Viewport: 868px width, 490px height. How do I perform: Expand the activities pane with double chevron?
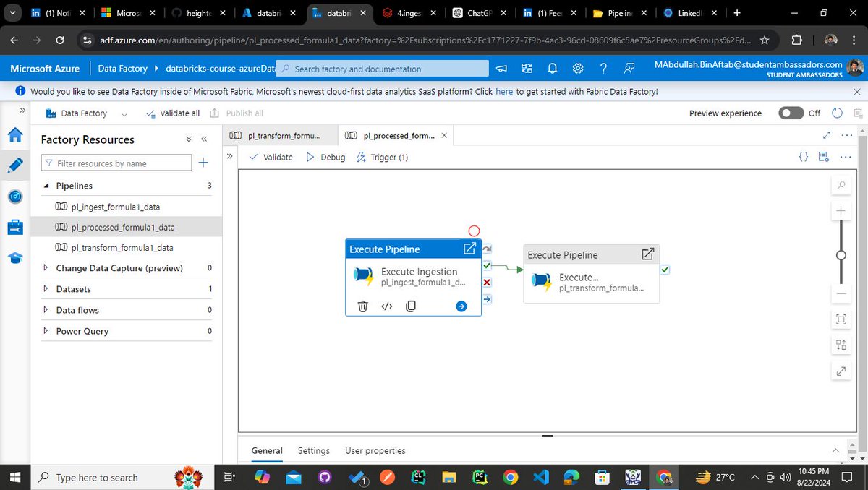point(229,156)
